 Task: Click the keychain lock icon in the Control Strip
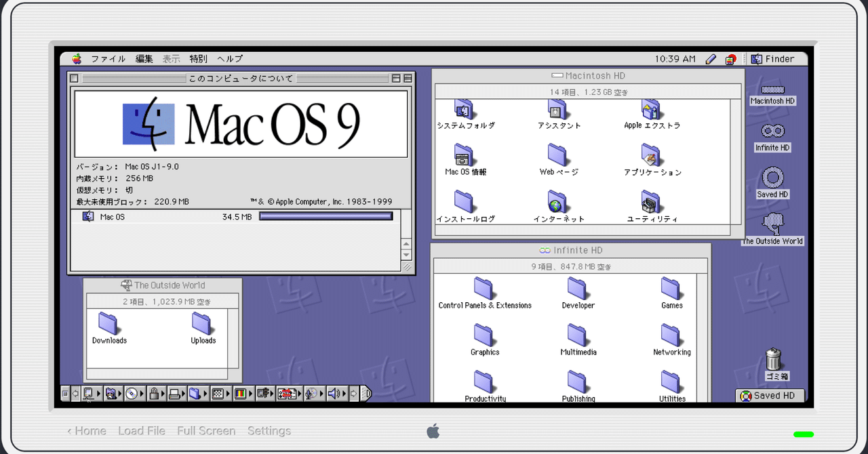(x=155, y=393)
